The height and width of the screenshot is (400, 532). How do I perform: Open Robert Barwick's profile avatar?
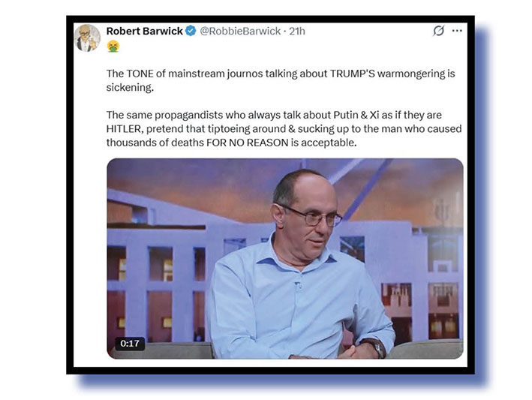[88, 38]
